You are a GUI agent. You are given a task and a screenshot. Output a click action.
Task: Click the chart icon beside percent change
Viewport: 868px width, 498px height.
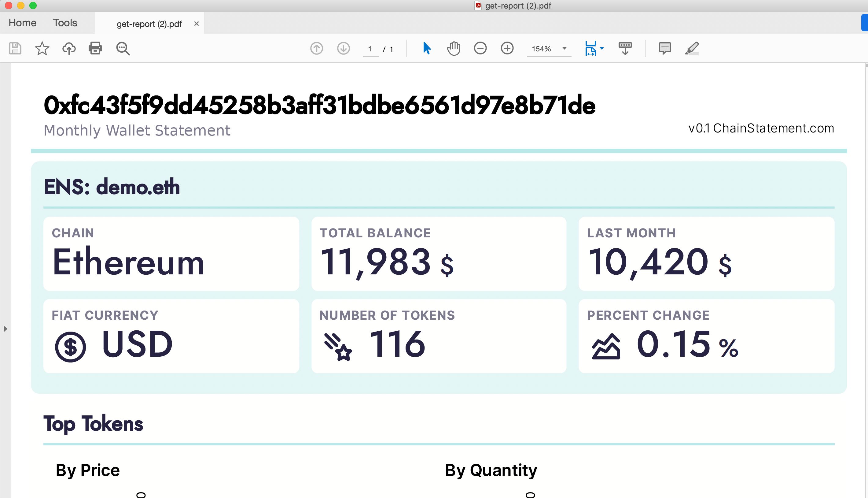point(606,347)
